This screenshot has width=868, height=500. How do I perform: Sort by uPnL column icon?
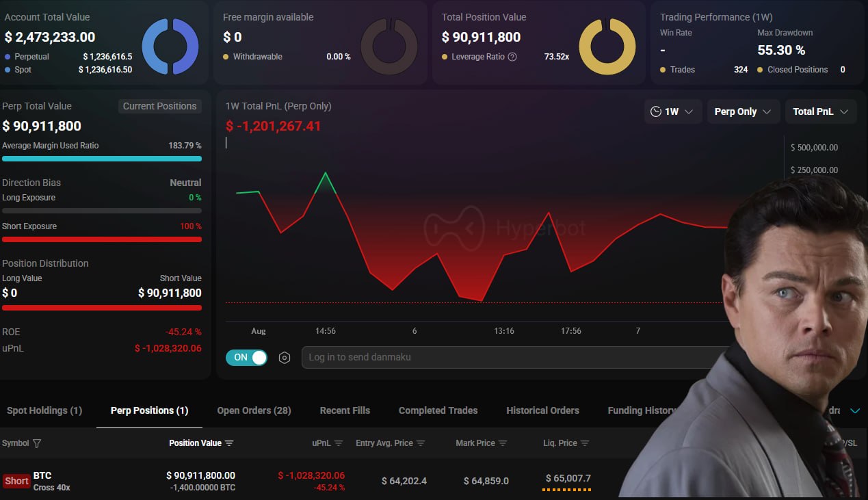(x=339, y=443)
